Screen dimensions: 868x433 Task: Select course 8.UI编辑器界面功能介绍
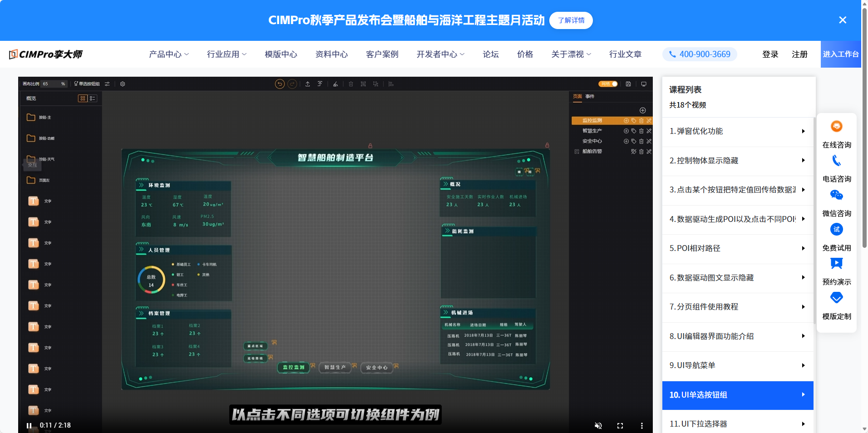point(738,336)
